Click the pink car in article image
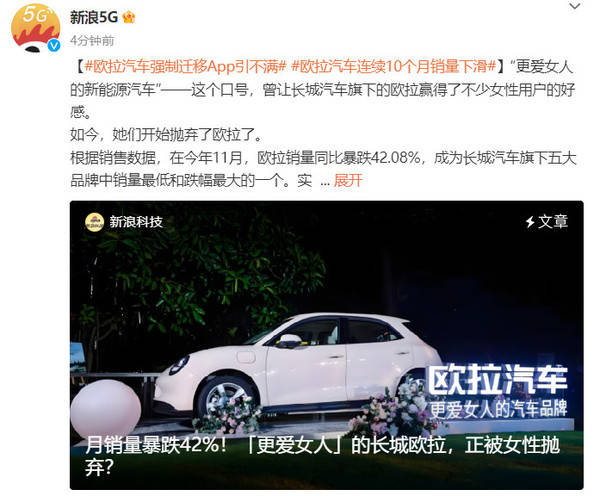The width and height of the screenshot is (600, 496). click(x=298, y=369)
